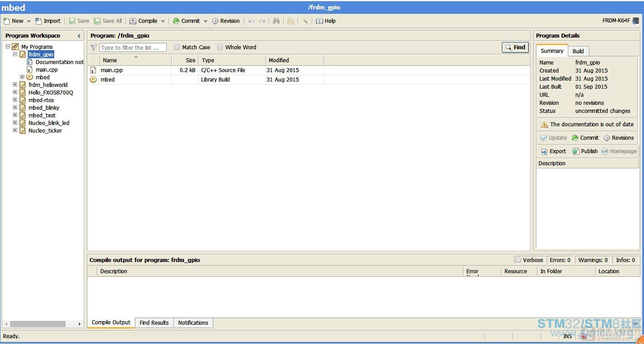
Task: Click the main.cpp file icon in the file list
Action: pos(93,70)
